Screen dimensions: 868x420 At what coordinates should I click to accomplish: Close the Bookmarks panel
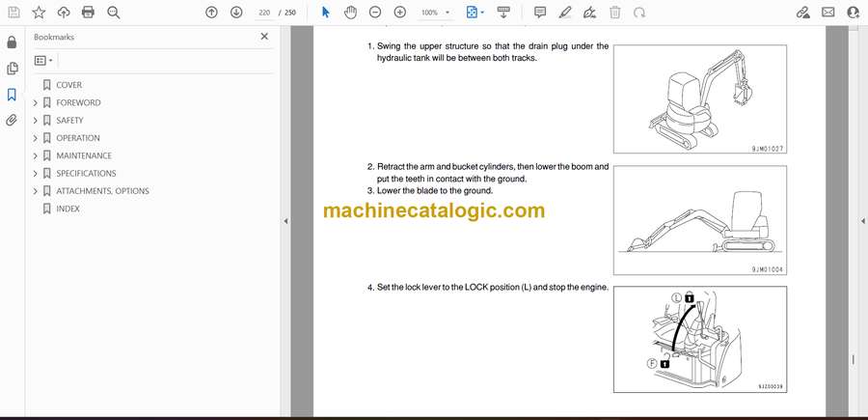pos(264,37)
